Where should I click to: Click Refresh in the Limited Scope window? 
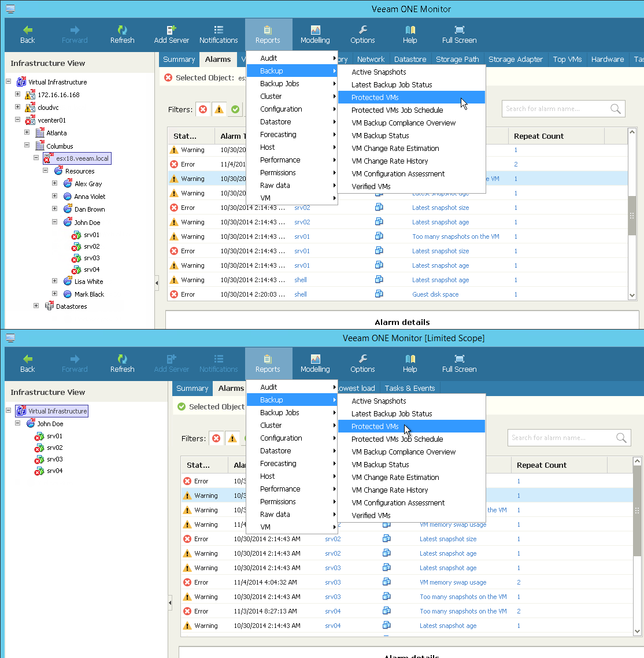pos(122,364)
